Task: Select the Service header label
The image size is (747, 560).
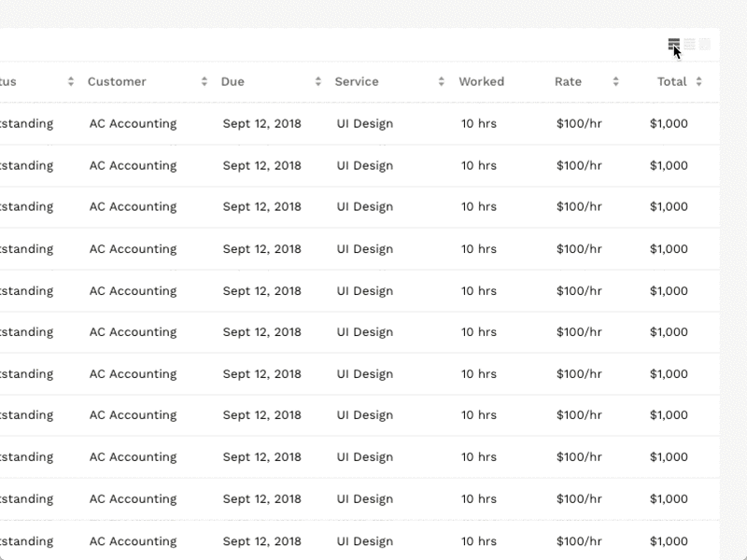Action: [357, 81]
